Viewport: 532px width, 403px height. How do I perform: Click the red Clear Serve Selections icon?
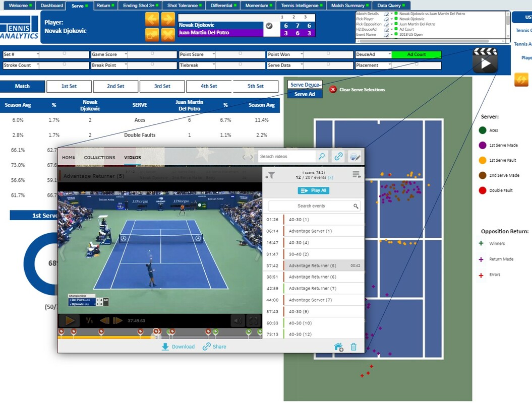333,90
